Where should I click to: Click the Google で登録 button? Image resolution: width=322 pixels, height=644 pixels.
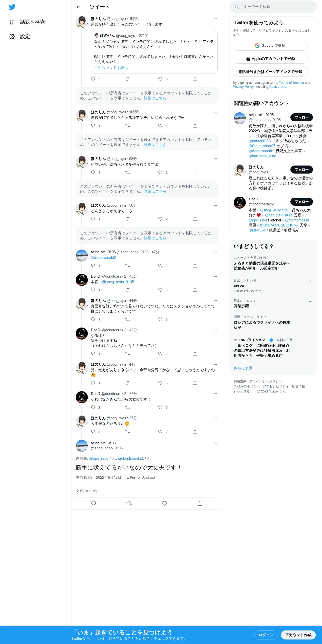coord(270,45)
